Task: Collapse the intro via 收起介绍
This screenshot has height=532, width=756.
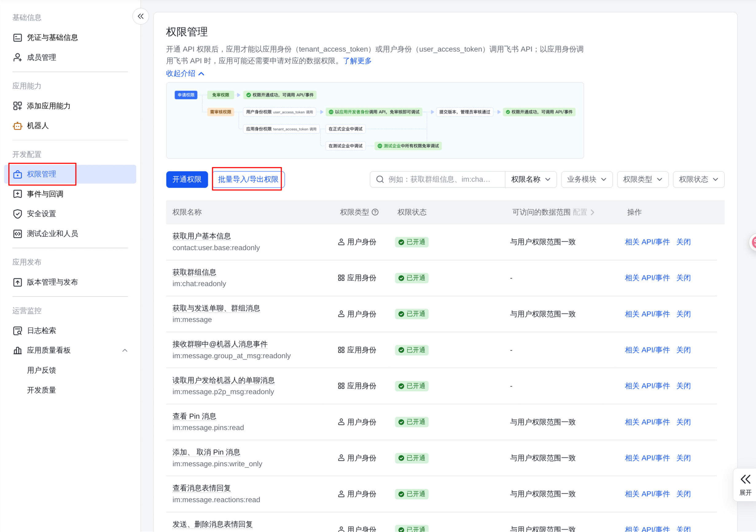Action: [185, 73]
